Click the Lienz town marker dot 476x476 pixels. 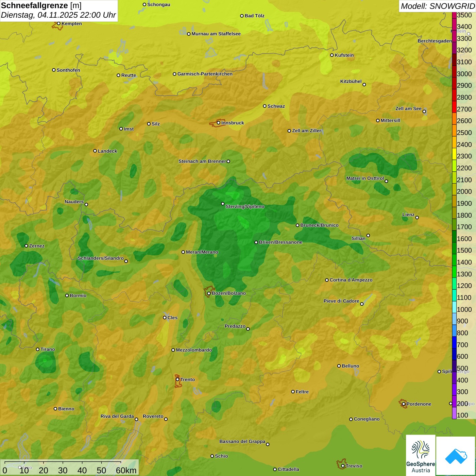417,218
